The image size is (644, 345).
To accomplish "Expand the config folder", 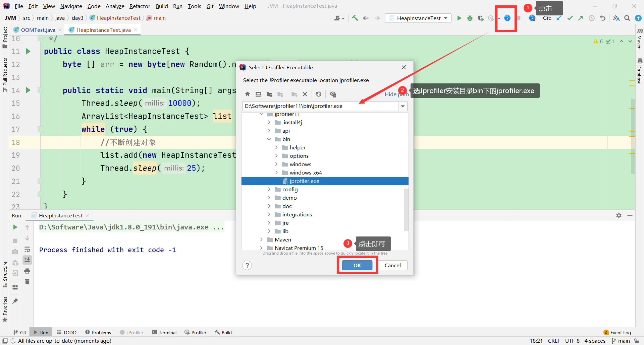I will click(269, 189).
